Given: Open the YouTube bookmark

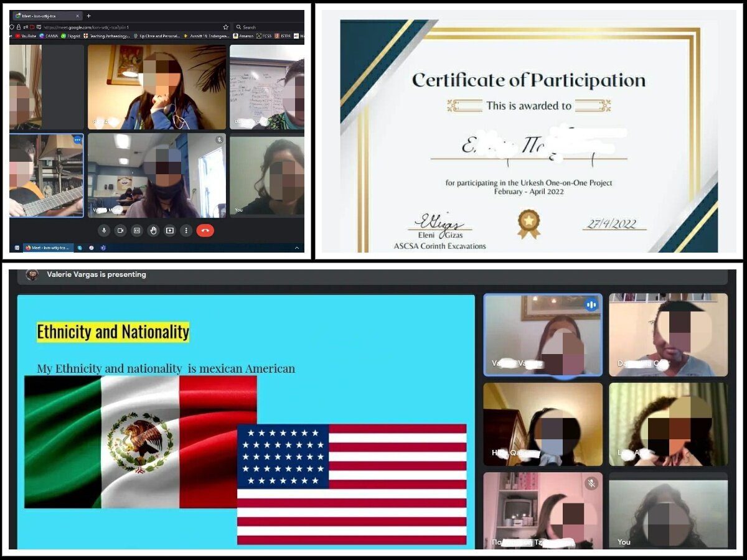Looking at the screenshot, I should tap(26, 36).
